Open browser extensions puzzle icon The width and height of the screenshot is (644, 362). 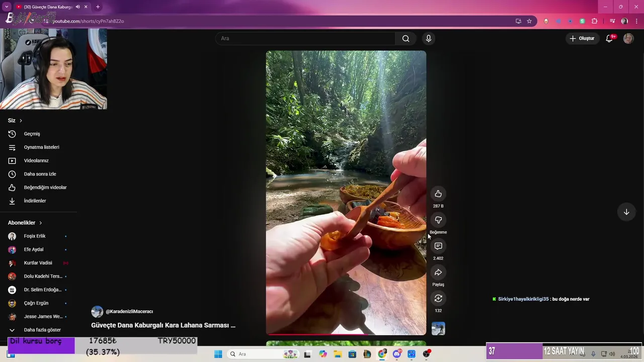pos(595,21)
